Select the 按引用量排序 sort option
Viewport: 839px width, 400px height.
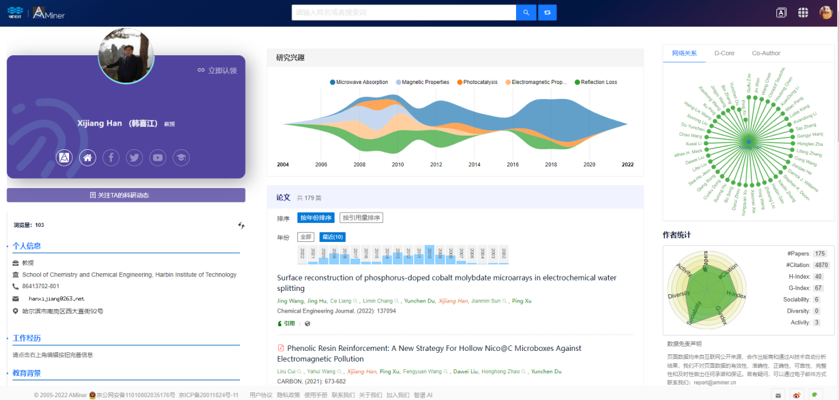point(361,218)
